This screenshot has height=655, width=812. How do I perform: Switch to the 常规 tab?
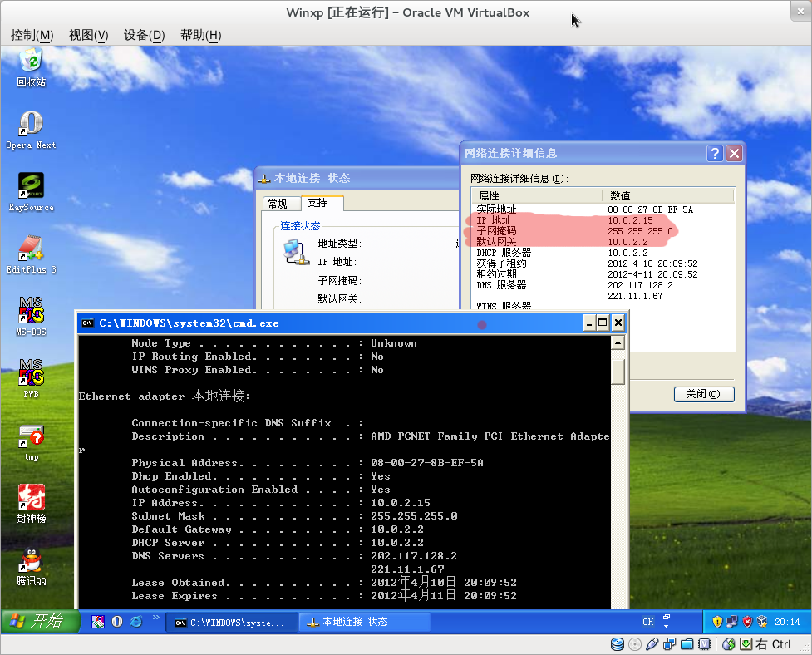pos(282,204)
